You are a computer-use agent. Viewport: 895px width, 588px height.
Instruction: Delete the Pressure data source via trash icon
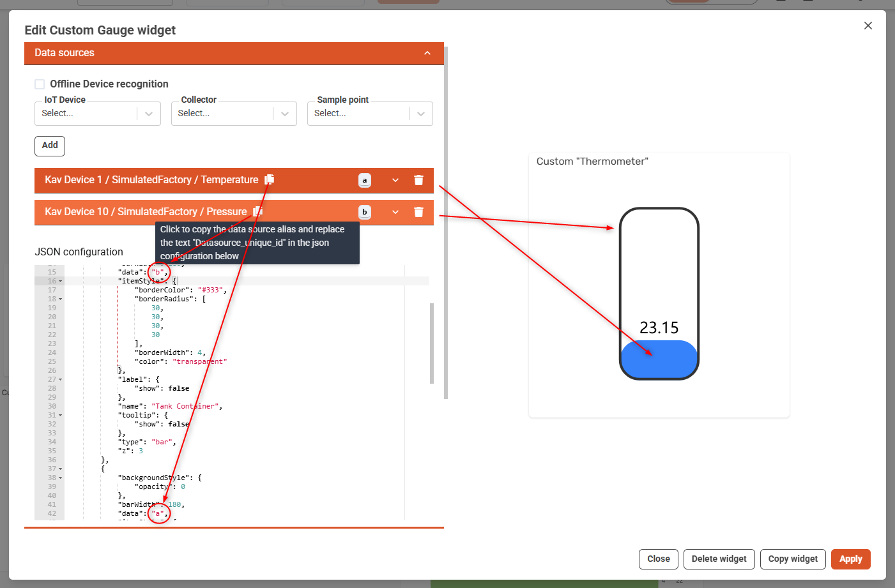point(418,212)
